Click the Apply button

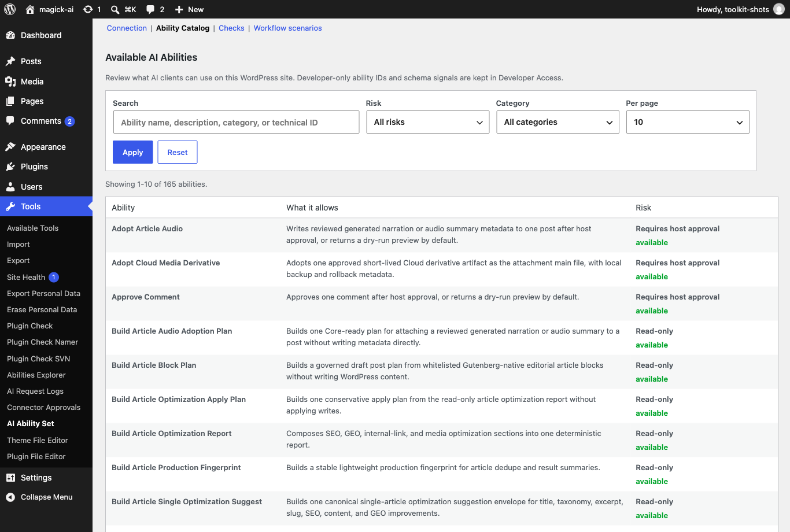click(133, 152)
